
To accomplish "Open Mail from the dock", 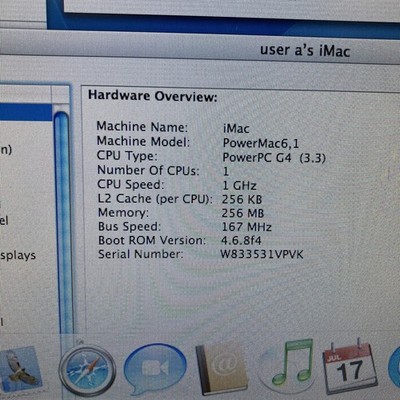I will pyautogui.click(x=21, y=369).
